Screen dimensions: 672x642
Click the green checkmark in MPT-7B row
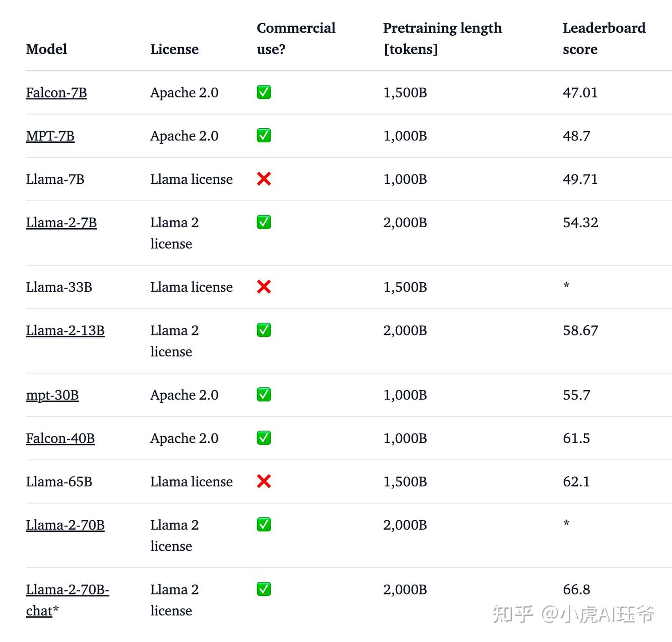tap(264, 136)
